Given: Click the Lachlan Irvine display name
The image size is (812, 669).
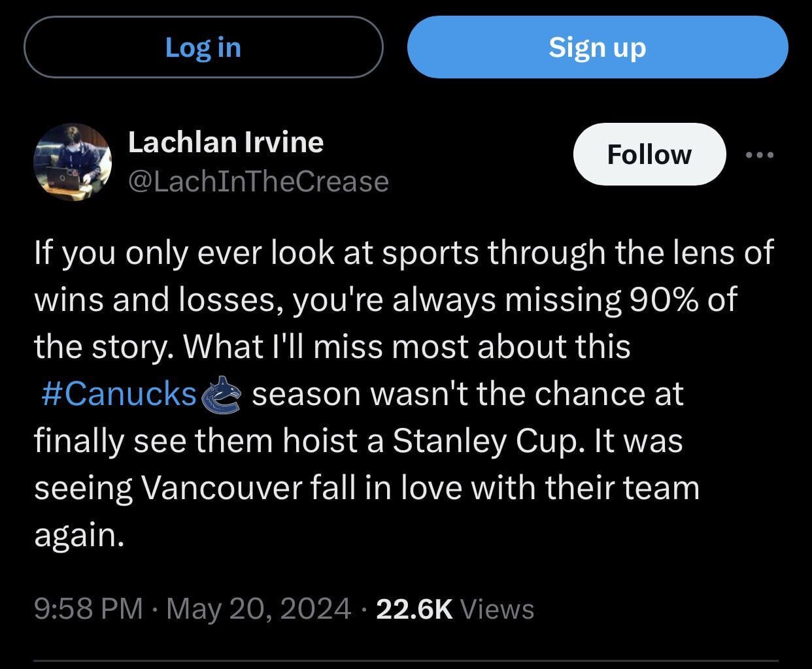Looking at the screenshot, I should (226, 142).
